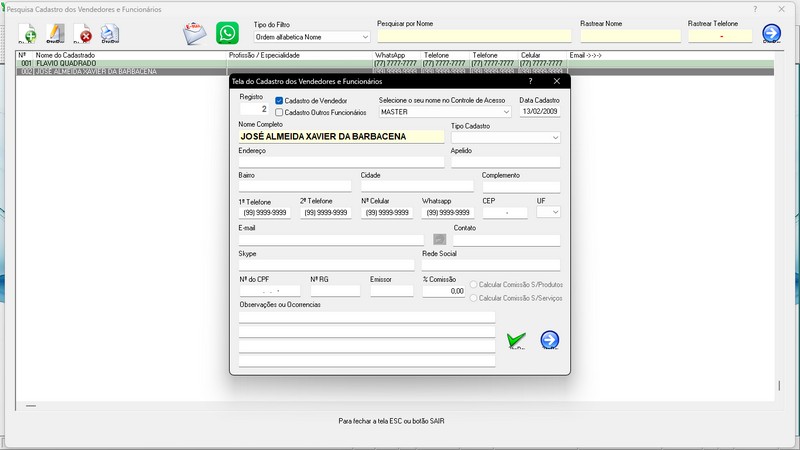Viewport: 800px width, 450px height.
Task: Select Calcular Comissão S/Produtos radio button
Action: tap(473, 285)
